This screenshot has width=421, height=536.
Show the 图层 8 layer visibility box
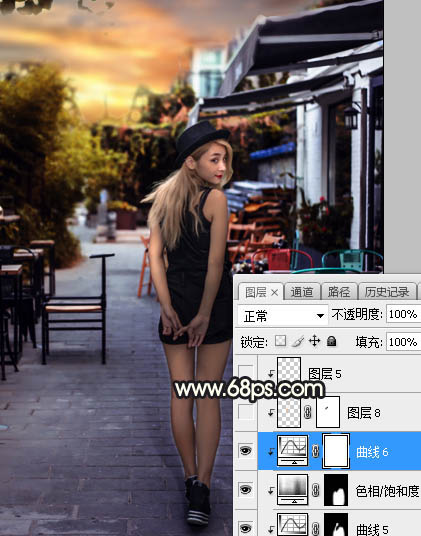246,412
